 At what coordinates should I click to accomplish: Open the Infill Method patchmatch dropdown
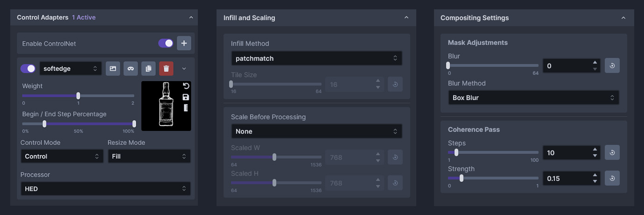pos(316,58)
